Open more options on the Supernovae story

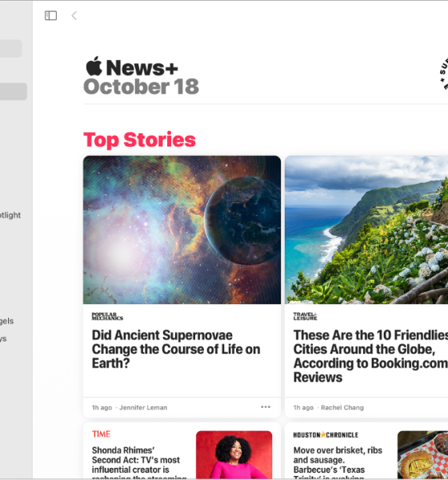[266, 407]
